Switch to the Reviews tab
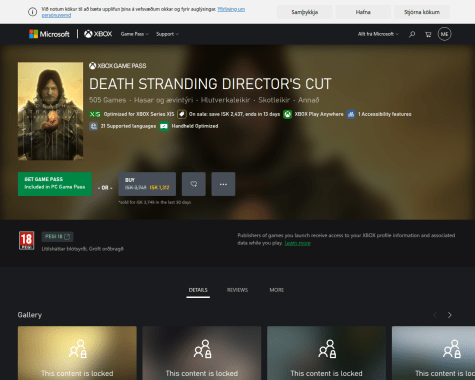The width and height of the screenshot is (475, 380). click(237, 290)
